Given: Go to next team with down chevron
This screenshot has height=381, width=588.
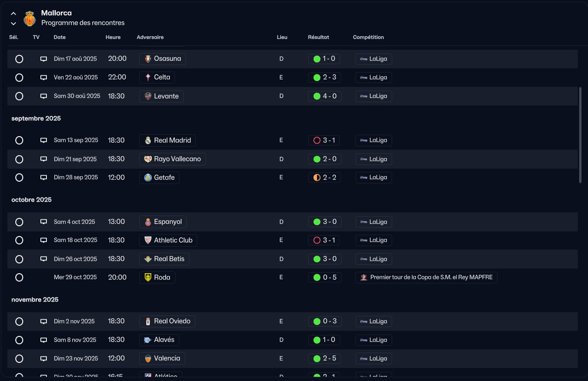Looking at the screenshot, I should click(13, 23).
